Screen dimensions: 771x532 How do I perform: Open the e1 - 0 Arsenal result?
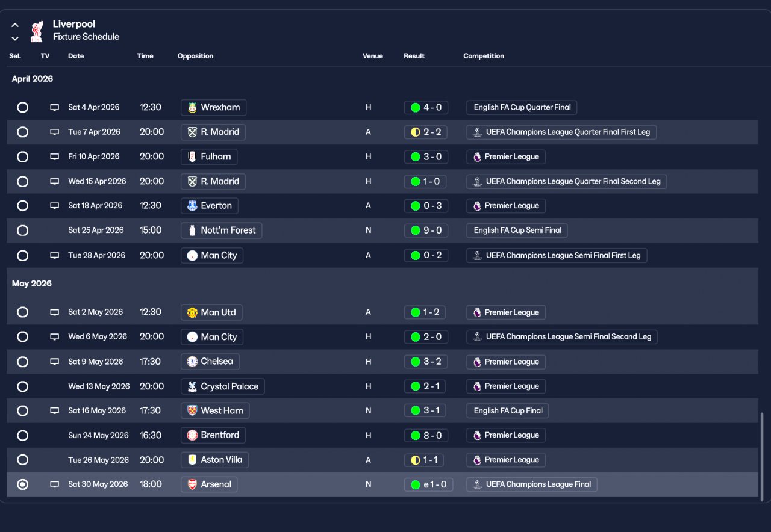click(428, 484)
